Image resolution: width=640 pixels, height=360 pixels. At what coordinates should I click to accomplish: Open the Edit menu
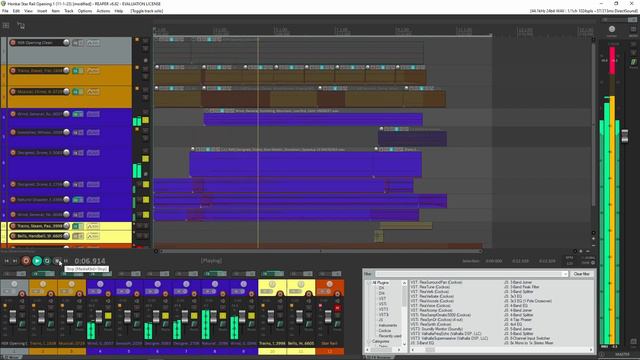[x=16, y=11]
